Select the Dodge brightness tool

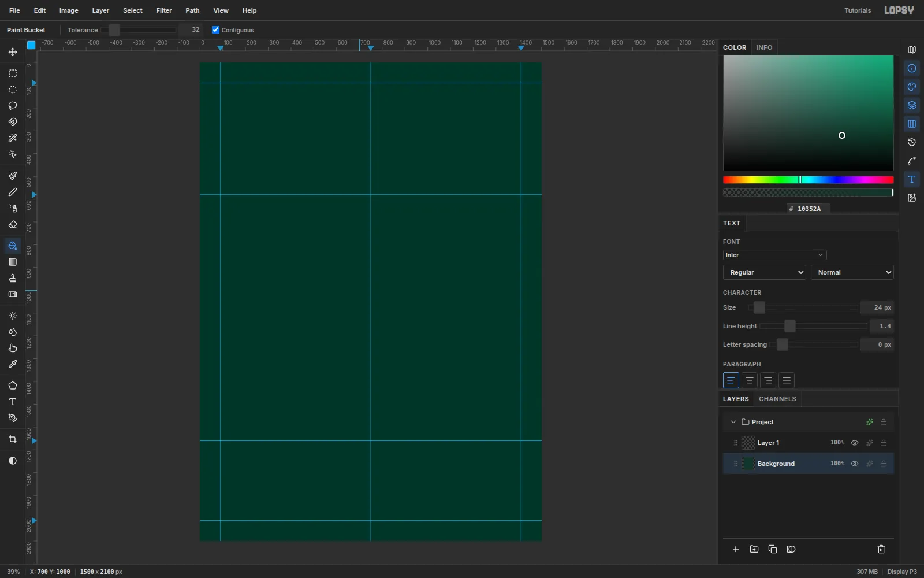coord(12,316)
